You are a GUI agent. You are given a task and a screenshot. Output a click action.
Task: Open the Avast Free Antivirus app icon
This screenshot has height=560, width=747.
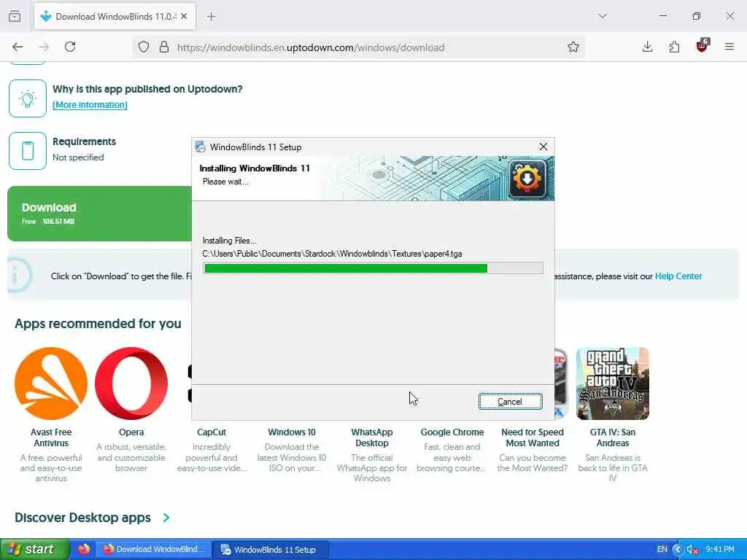[x=51, y=384]
